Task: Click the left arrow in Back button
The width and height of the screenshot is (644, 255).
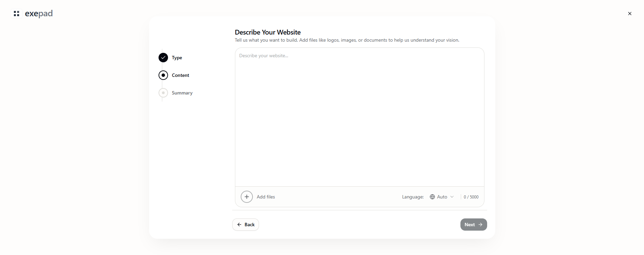Action: pos(239,225)
